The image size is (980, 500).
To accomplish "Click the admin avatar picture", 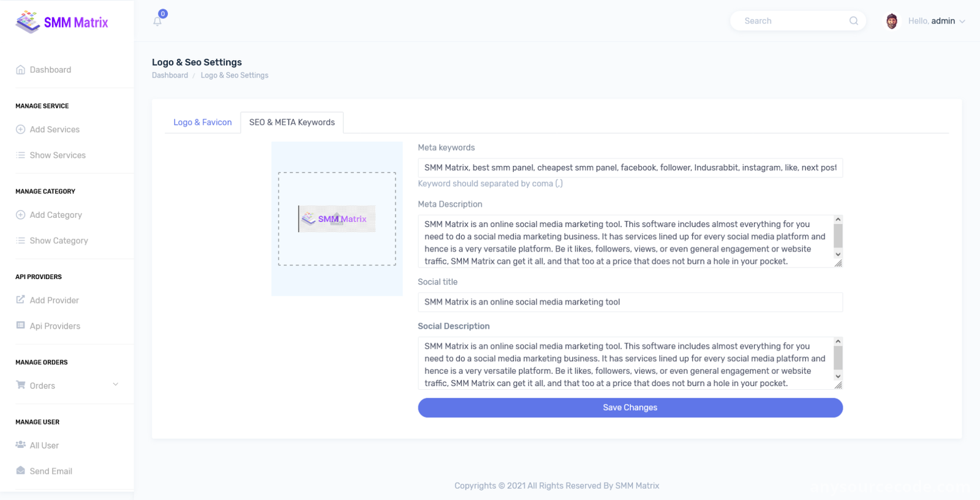I will pyautogui.click(x=892, y=21).
